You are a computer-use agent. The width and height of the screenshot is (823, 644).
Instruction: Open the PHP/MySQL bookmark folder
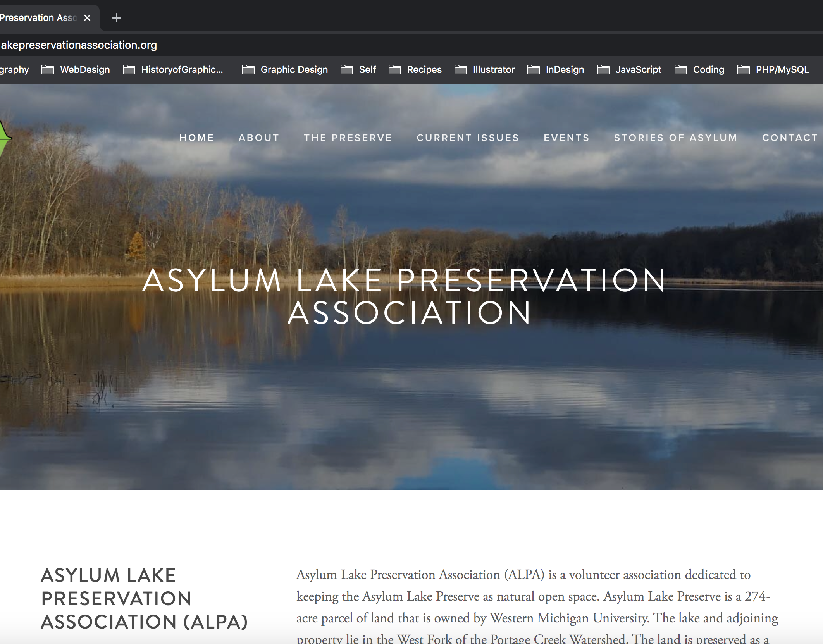click(773, 70)
